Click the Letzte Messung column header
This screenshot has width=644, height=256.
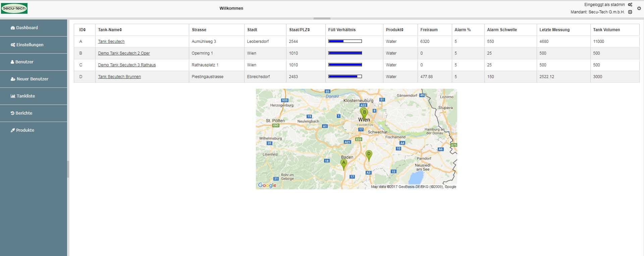[554, 30]
